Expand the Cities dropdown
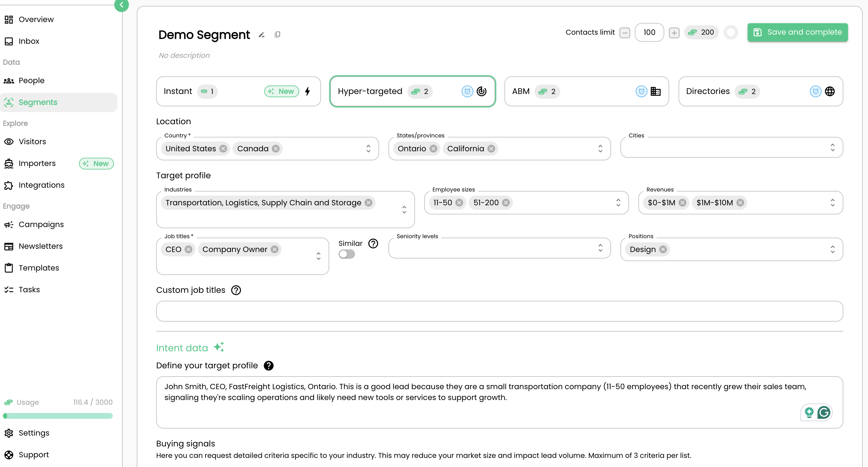Viewport: 868px width, 467px height. 832,147
